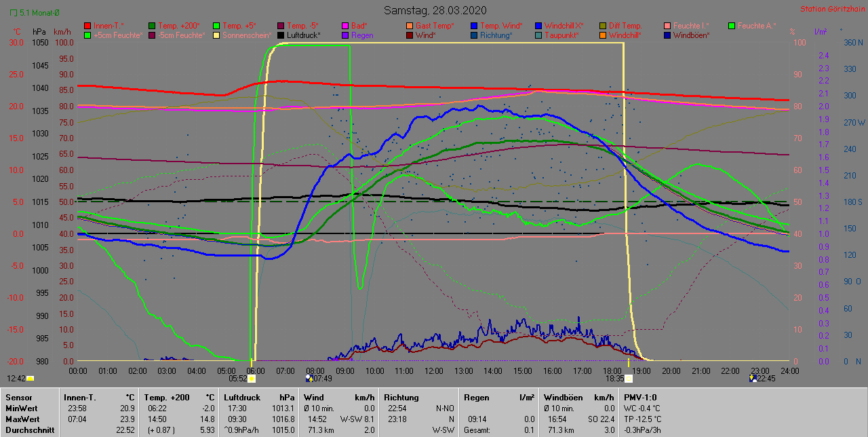Image resolution: width=868 pixels, height=437 pixels.
Task: Click the Innen-T. red color swatch
Action: click(x=87, y=26)
